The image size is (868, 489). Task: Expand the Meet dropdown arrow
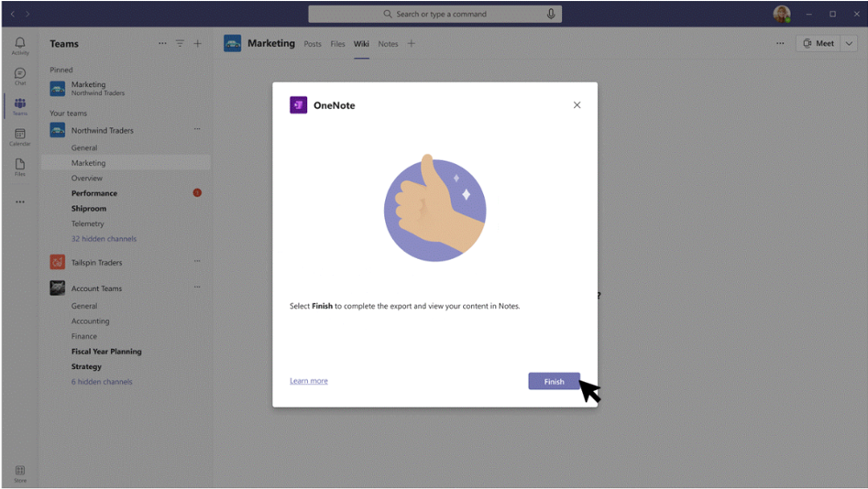click(849, 43)
